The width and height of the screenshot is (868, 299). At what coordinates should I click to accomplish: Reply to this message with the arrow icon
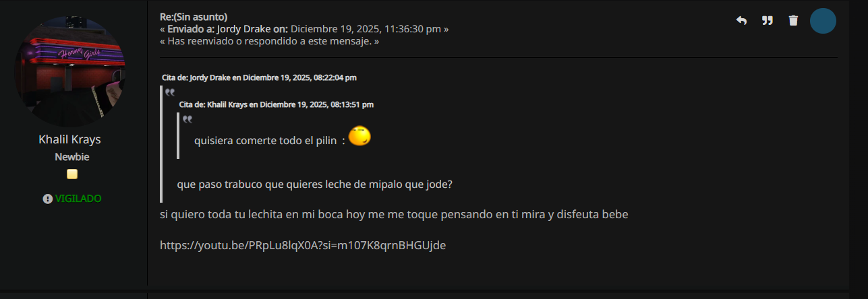pos(741,21)
